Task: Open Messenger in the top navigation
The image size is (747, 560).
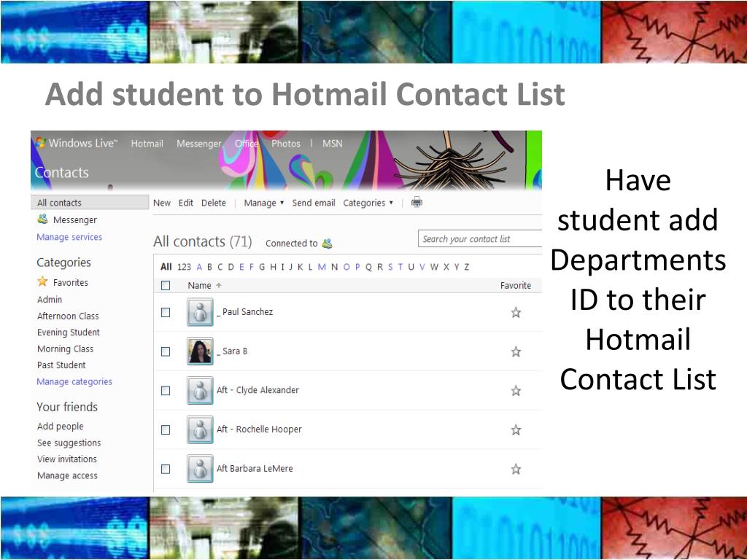Action: click(x=198, y=144)
